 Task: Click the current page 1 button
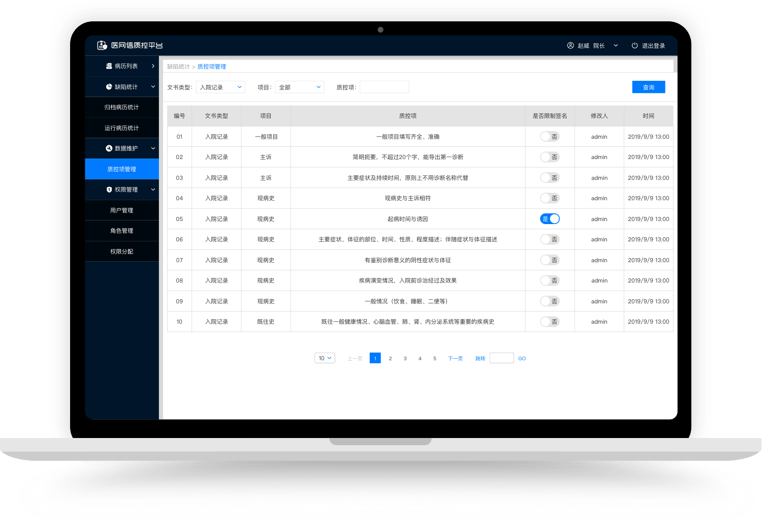pos(375,358)
